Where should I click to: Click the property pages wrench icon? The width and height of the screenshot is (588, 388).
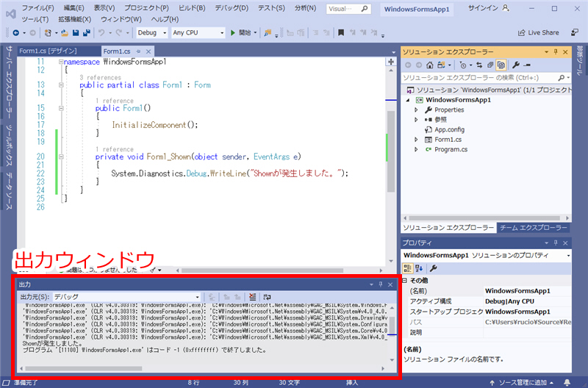[x=433, y=268]
